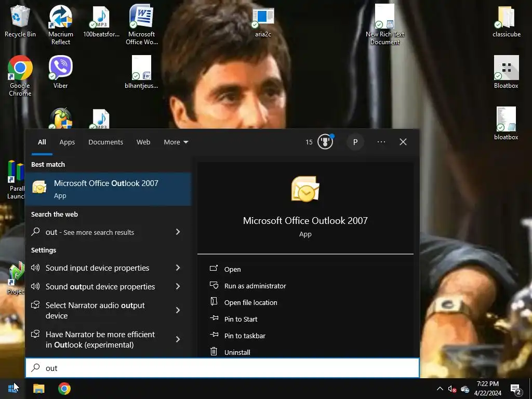Click the rewards points number 15

click(309, 142)
